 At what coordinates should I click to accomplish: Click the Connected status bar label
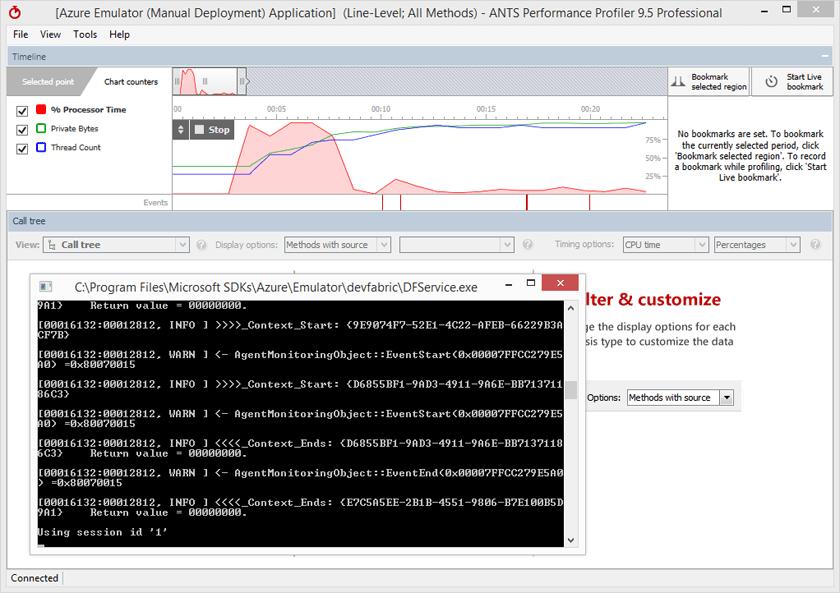(33, 578)
